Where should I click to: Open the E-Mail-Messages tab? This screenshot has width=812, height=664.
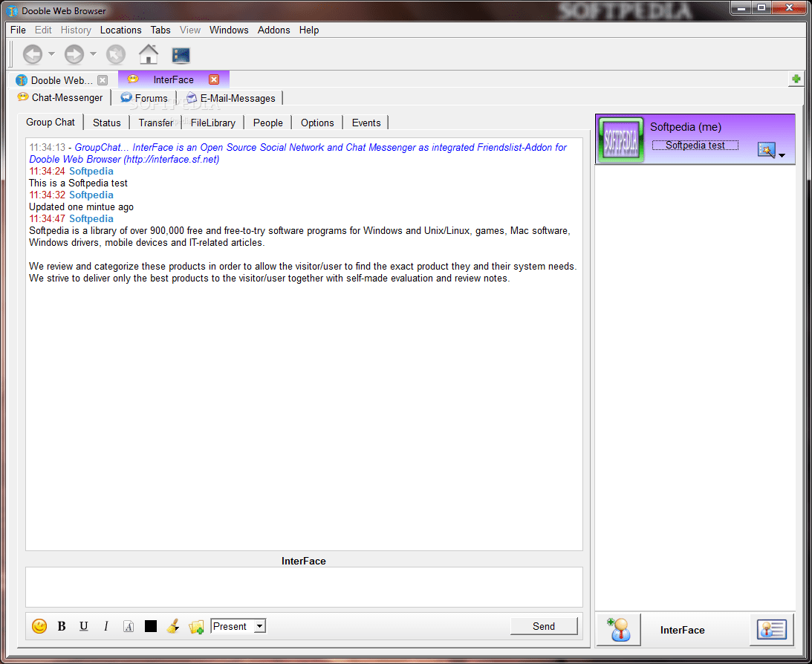click(x=231, y=98)
